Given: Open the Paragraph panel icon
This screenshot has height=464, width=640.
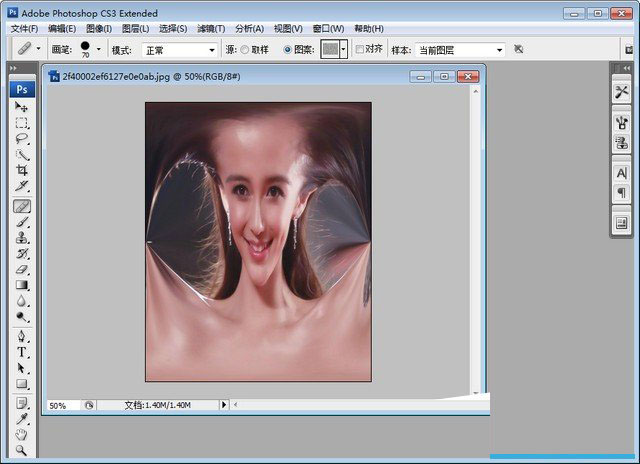Looking at the screenshot, I should [621, 193].
